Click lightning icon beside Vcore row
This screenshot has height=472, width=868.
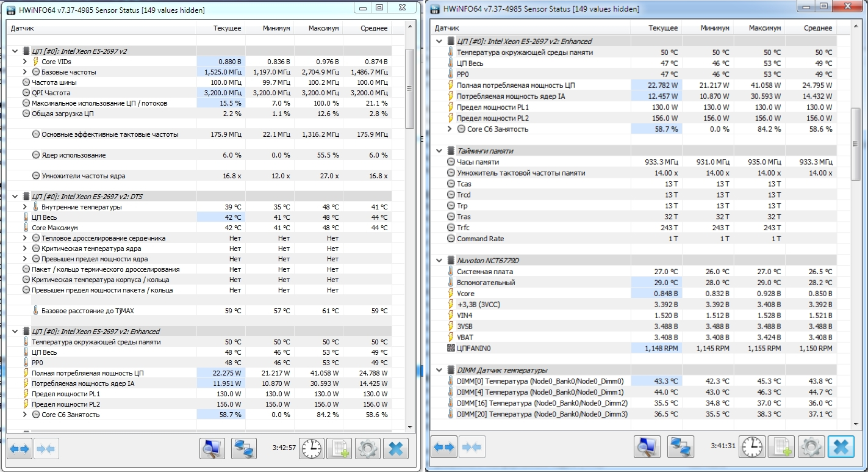click(451, 293)
